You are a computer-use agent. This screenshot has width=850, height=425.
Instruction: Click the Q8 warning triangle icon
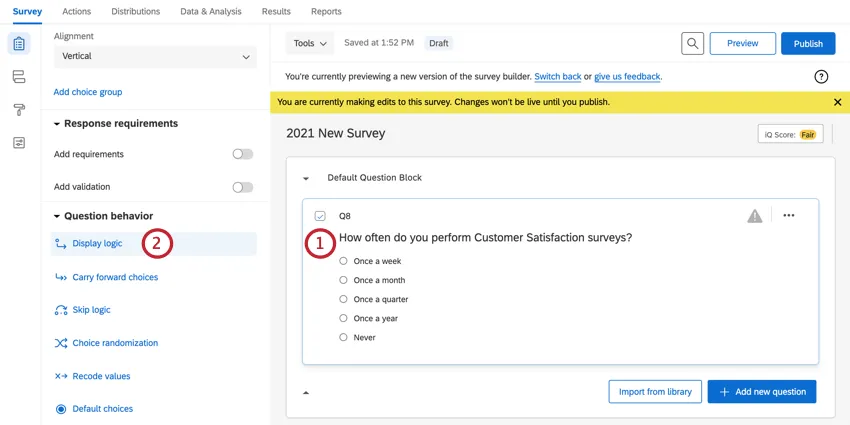pyautogui.click(x=755, y=216)
